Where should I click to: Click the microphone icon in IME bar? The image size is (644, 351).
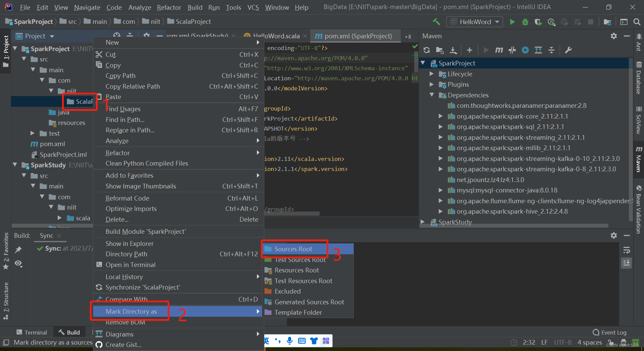(290, 341)
